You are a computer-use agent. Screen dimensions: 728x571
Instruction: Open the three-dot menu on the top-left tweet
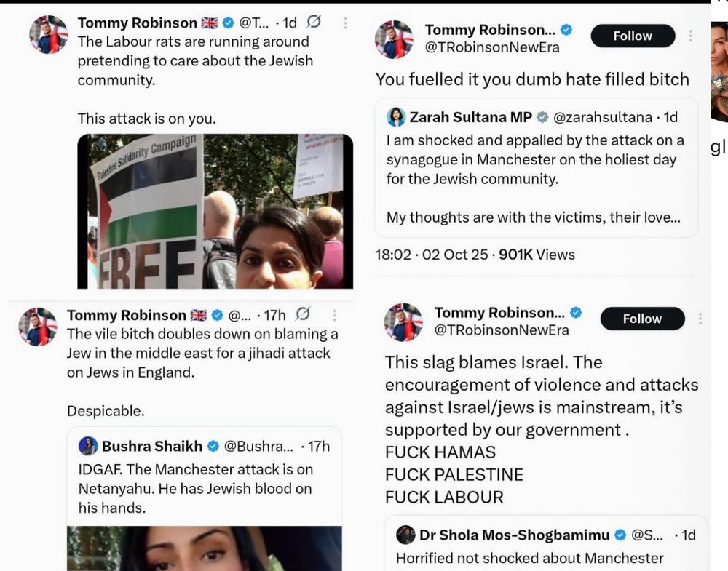(x=345, y=23)
